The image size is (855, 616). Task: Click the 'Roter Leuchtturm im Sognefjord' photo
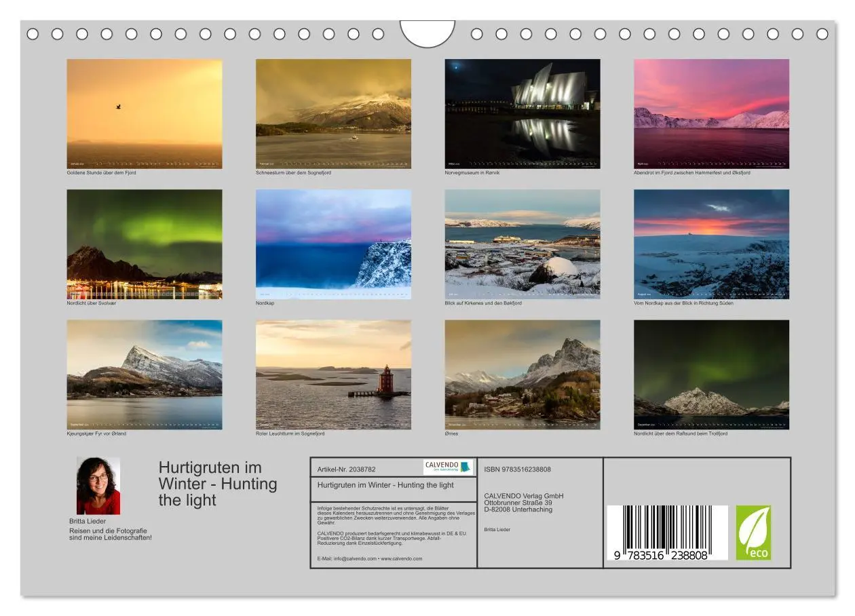tap(333, 374)
